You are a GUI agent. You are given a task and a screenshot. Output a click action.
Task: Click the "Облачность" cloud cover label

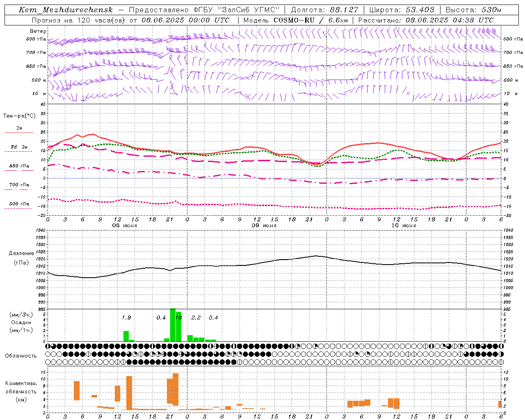coord(21,356)
